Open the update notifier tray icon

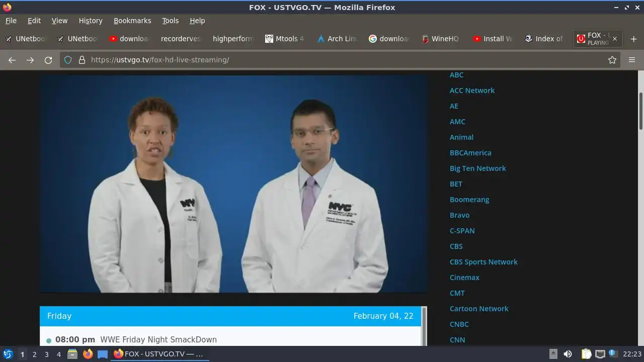point(613,353)
